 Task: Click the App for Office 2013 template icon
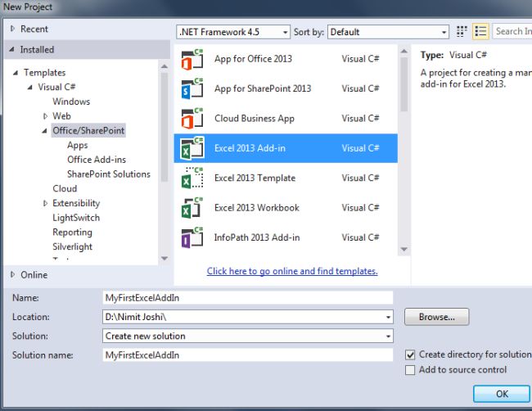pyautogui.click(x=192, y=60)
